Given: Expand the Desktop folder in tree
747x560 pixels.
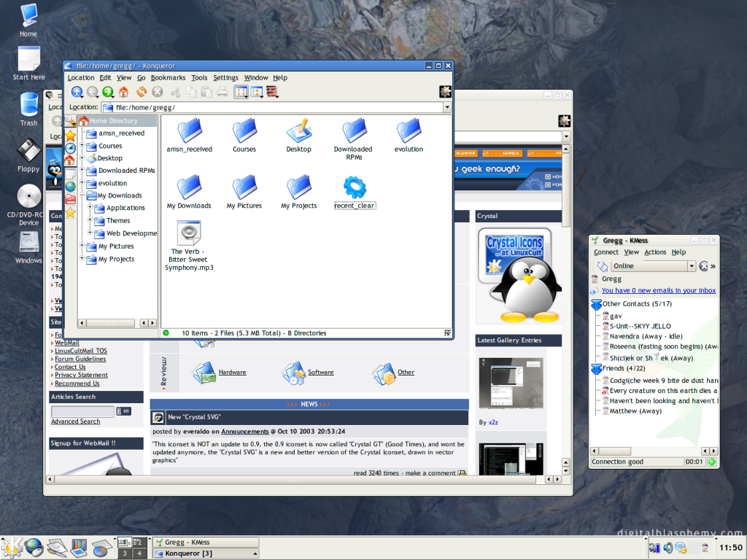Looking at the screenshot, I should point(82,157).
